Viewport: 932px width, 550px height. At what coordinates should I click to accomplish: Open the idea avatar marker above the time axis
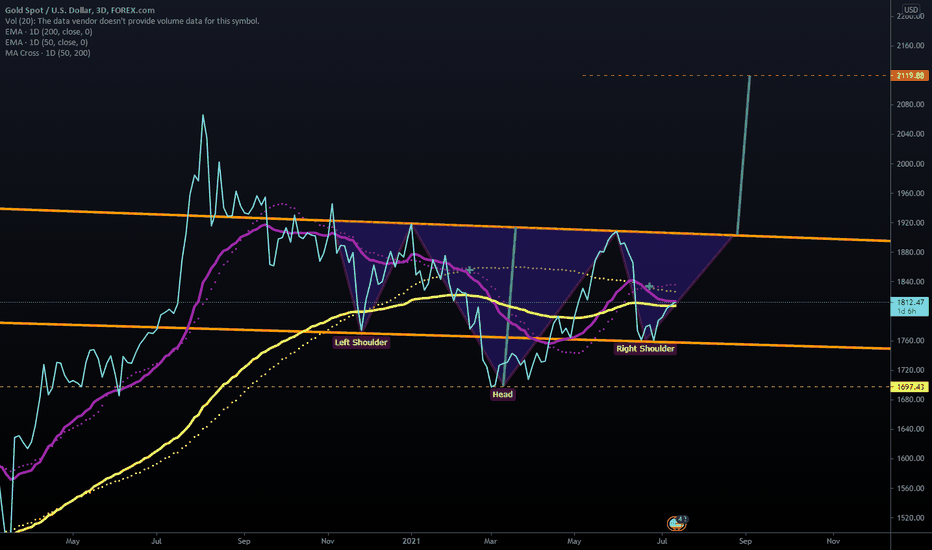676,523
